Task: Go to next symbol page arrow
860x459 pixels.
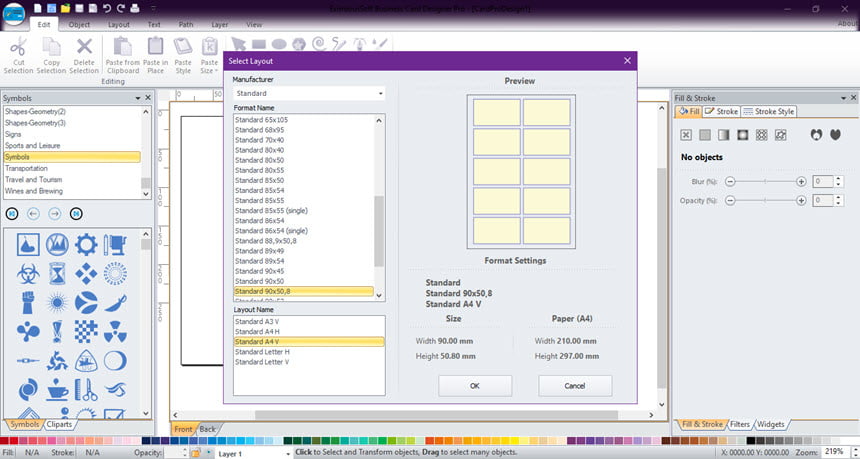Action: click(55, 214)
